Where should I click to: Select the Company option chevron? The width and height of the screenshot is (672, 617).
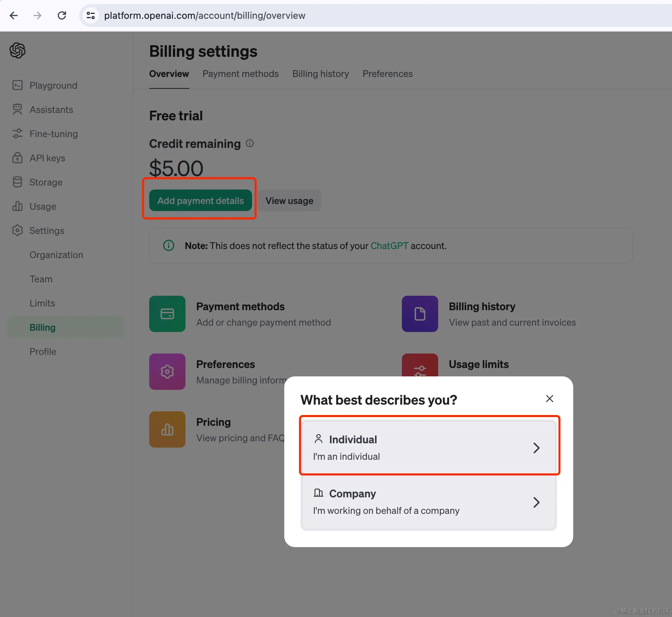coord(536,502)
